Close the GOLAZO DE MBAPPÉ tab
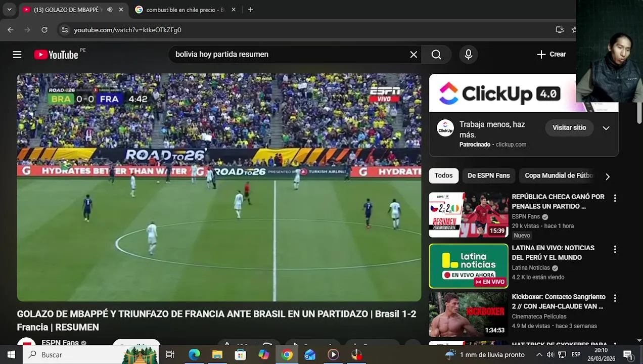 pyautogui.click(x=121, y=10)
